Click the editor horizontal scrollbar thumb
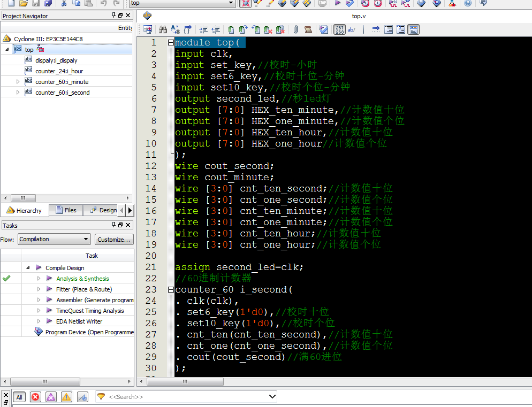Image resolution: width=532 pixels, height=407 pixels. click(x=185, y=381)
